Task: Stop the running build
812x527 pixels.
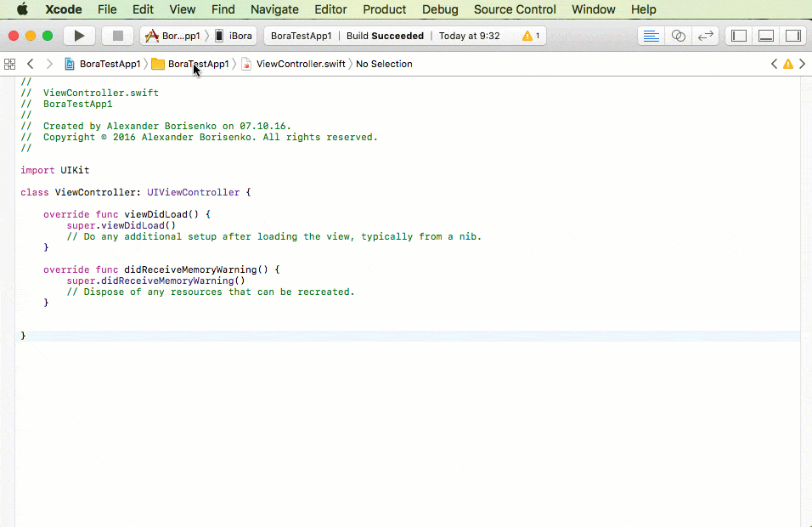Action: click(x=117, y=36)
